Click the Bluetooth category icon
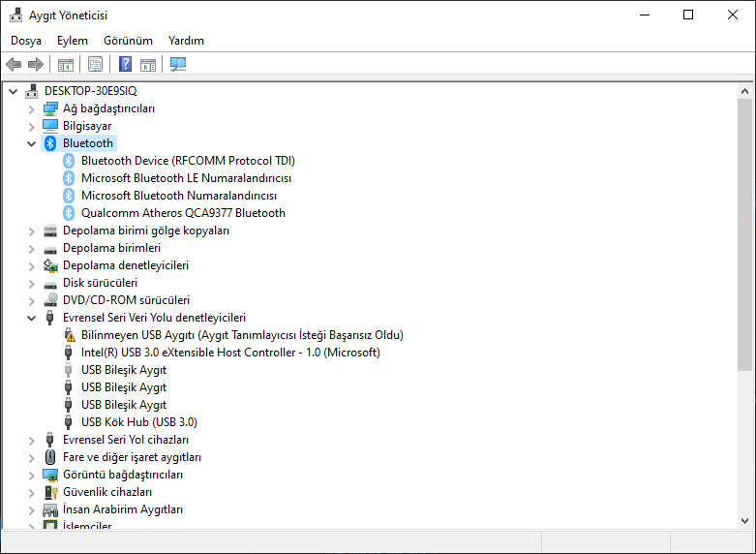 pyautogui.click(x=50, y=143)
